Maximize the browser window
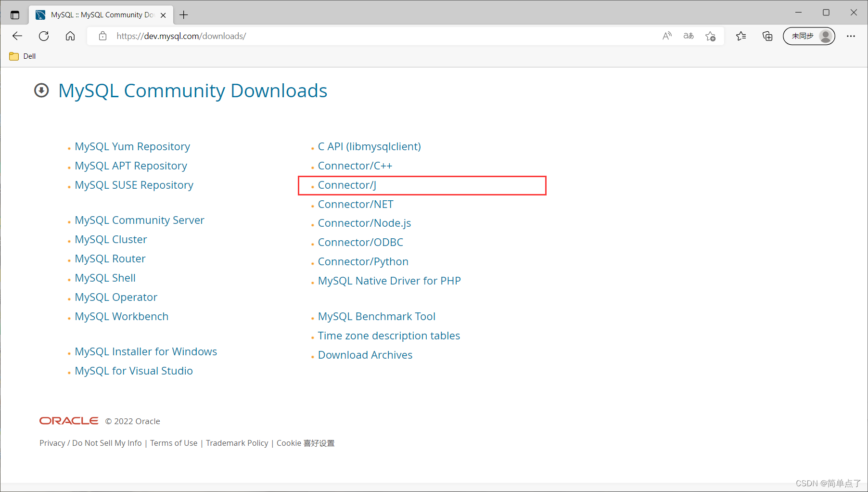Screen dimensions: 868x492 pos(826,13)
